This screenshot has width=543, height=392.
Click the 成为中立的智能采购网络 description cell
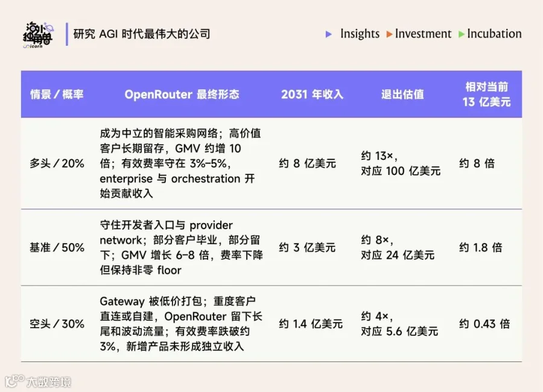(180, 163)
